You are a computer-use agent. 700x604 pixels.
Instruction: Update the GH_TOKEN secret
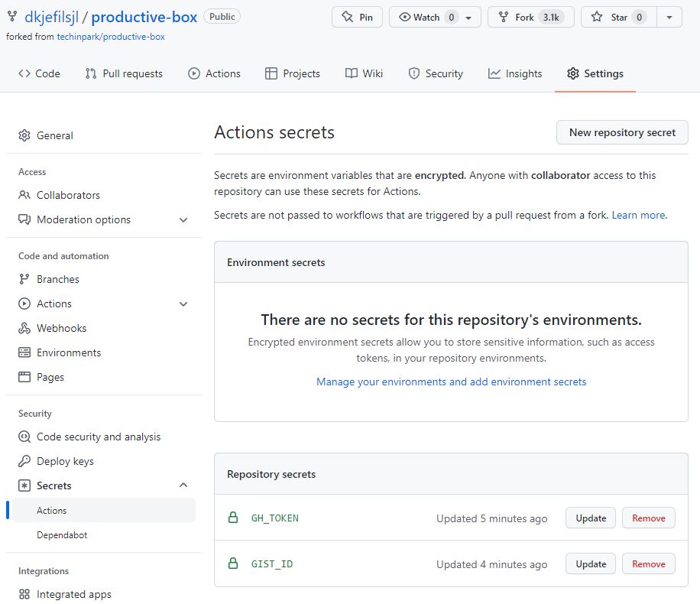coord(591,518)
